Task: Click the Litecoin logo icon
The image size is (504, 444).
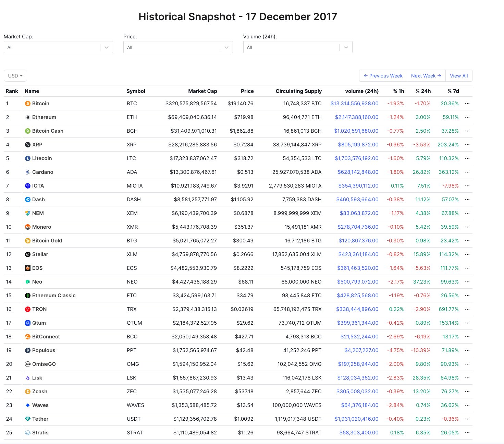Action: click(28, 158)
